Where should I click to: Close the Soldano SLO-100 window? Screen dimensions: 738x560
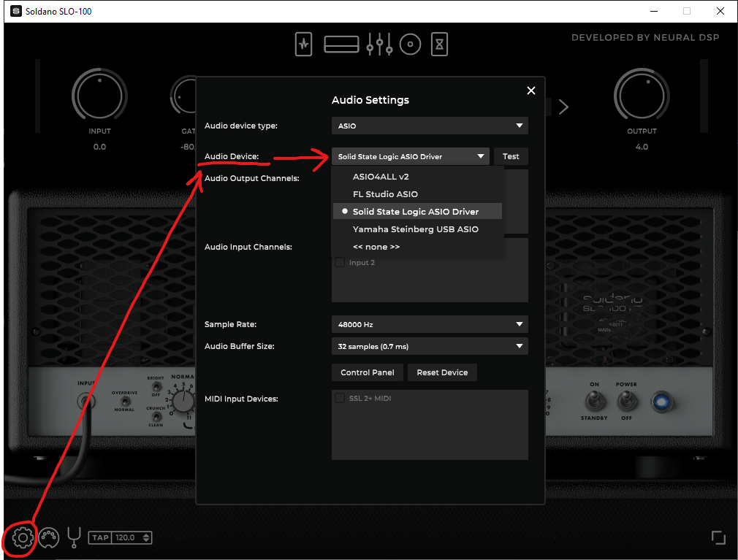click(720, 11)
